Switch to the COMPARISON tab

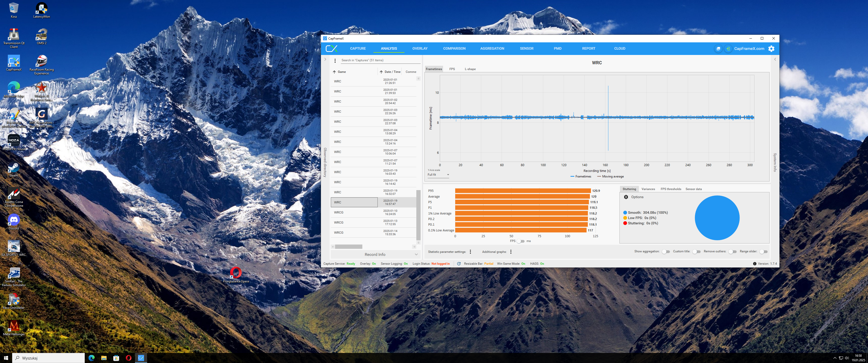tap(454, 48)
